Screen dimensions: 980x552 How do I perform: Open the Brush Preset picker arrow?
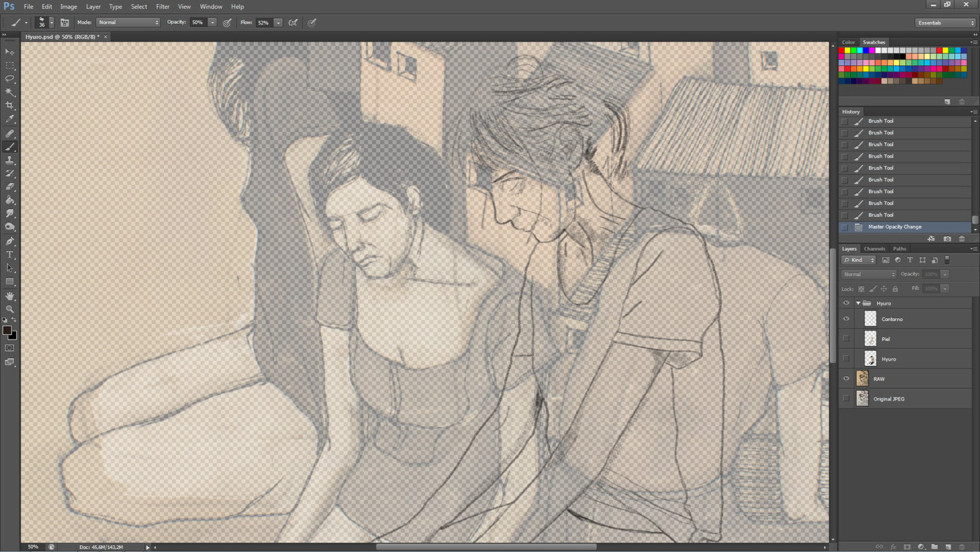pyautogui.click(x=51, y=22)
